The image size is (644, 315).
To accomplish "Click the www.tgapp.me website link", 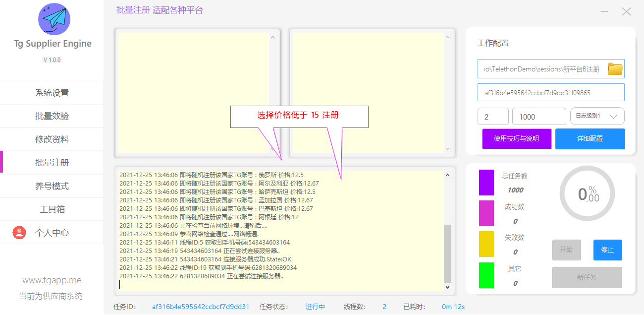I will [52, 280].
